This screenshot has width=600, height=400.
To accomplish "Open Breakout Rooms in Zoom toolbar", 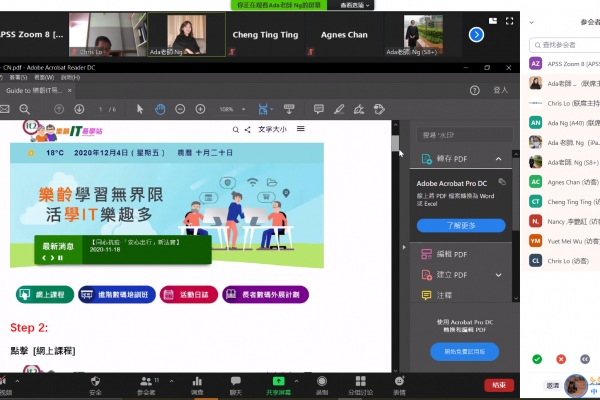I will pos(360,385).
